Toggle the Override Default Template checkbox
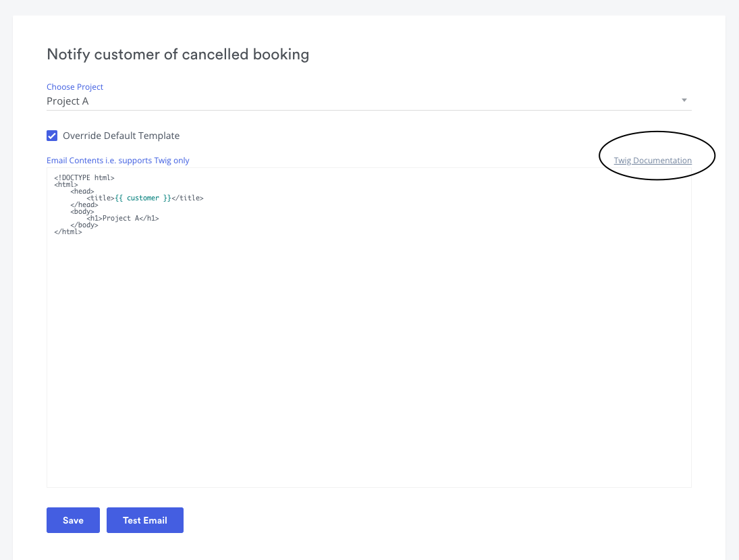Viewport: 739px width, 560px height. [52, 136]
